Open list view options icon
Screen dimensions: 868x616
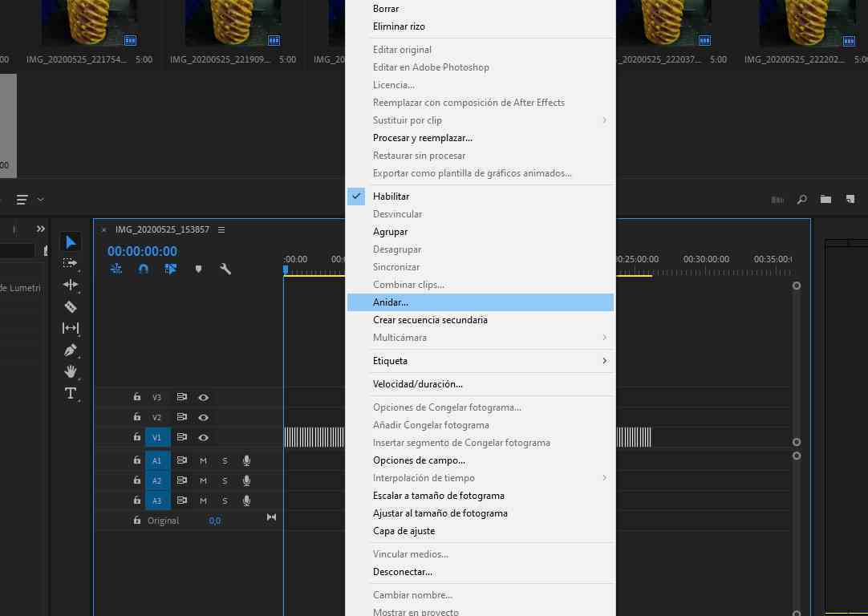pos(22,200)
